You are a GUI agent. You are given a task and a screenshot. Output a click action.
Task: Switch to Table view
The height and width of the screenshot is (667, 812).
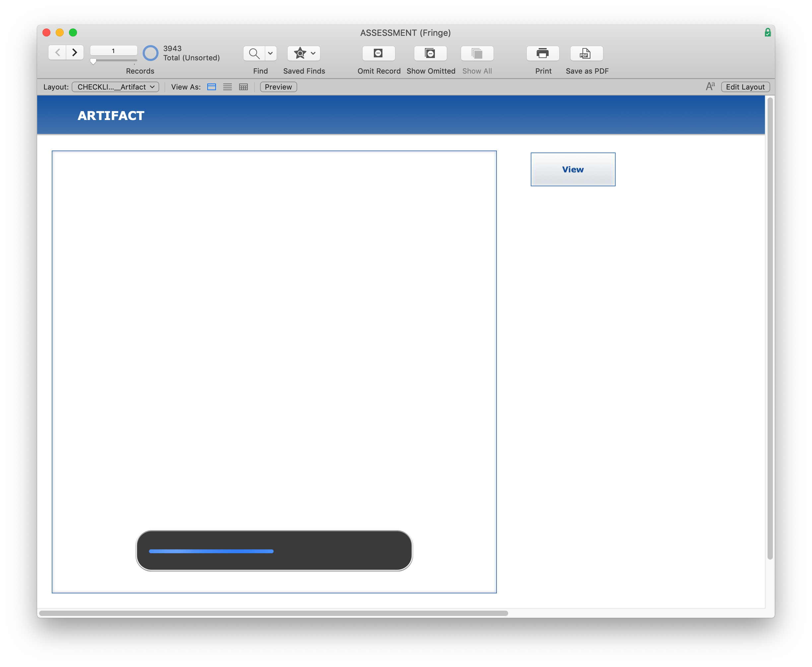(243, 87)
